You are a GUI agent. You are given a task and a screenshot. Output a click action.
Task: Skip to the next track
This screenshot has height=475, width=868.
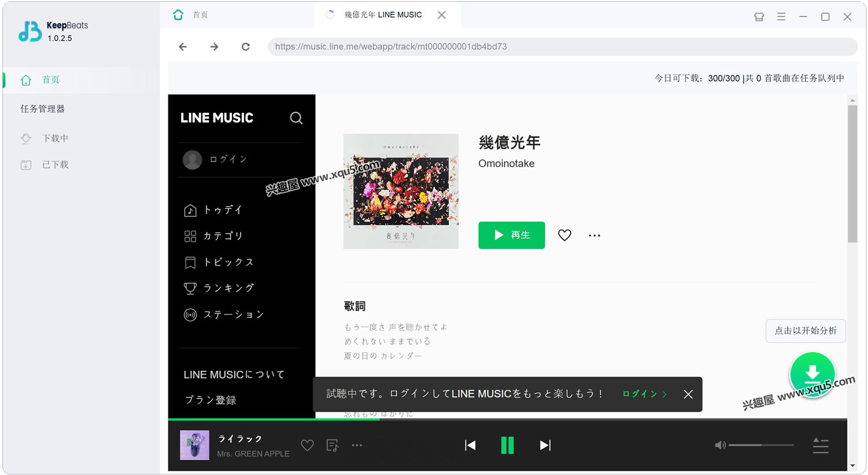(545, 445)
